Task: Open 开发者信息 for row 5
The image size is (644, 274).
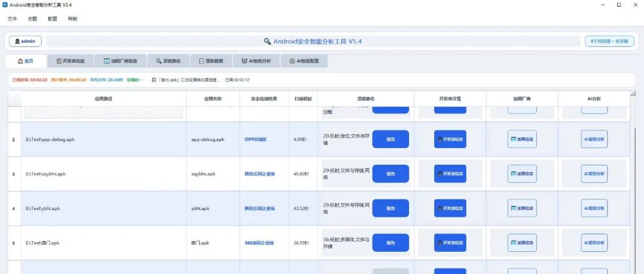Action: tap(450, 243)
